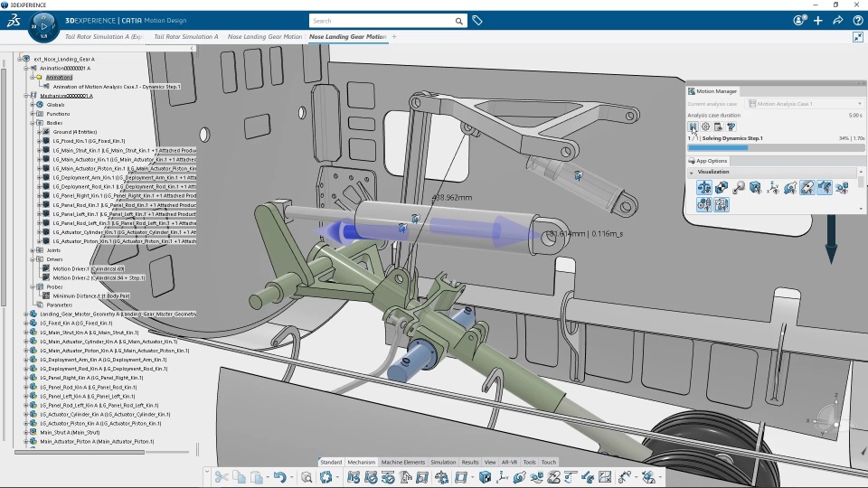Screen dimensions: 868x488
Task: Toggle the balance scale visualization option
Action: tap(704, 188)
